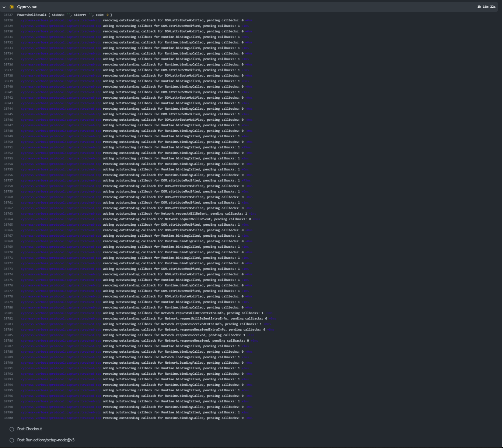This screenshot has width=503, height=448.
Task: Select the Post Checkout step title
Action: (29, 429)
